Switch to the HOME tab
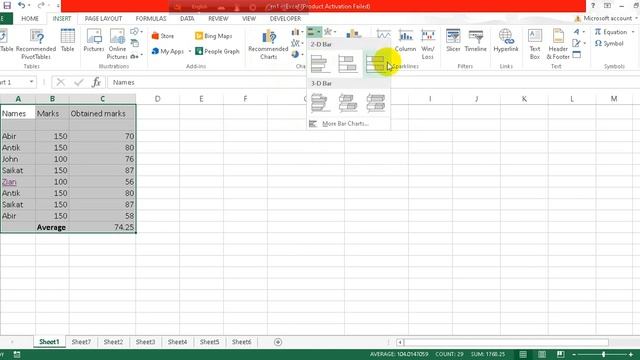Image resolution: width=640 pixels, height=360 pixels. click(30, 19)
